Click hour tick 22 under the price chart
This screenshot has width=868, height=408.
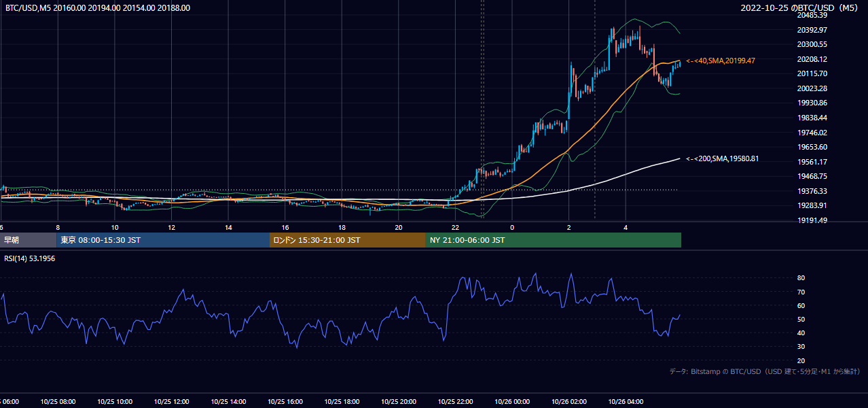click(x=455, y=228)
